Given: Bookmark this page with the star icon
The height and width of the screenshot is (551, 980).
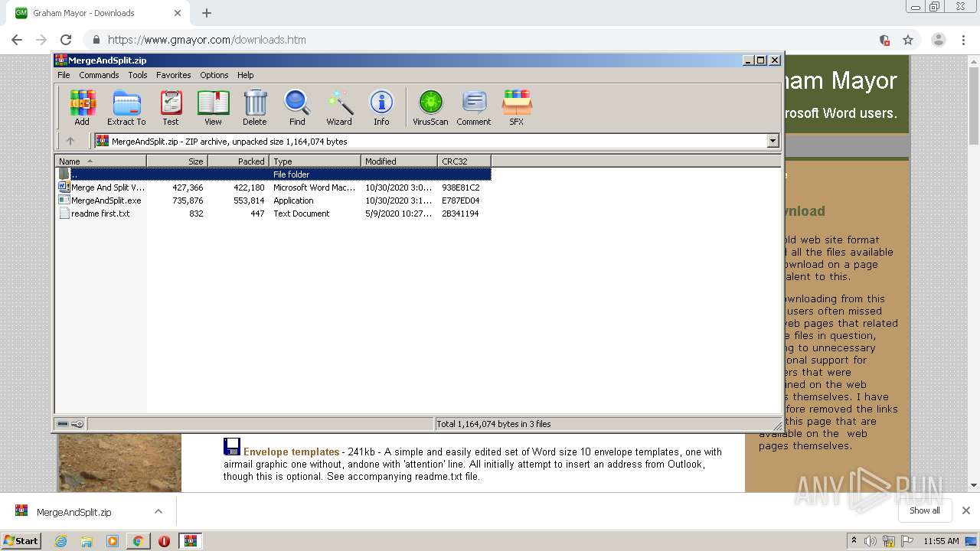Looking at the screenshot, I should [x=908, y=40].
